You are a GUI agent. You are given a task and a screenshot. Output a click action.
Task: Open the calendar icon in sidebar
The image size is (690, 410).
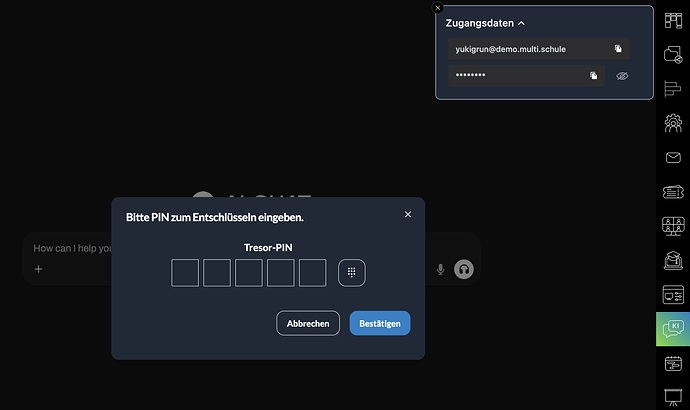pos(673,363)
